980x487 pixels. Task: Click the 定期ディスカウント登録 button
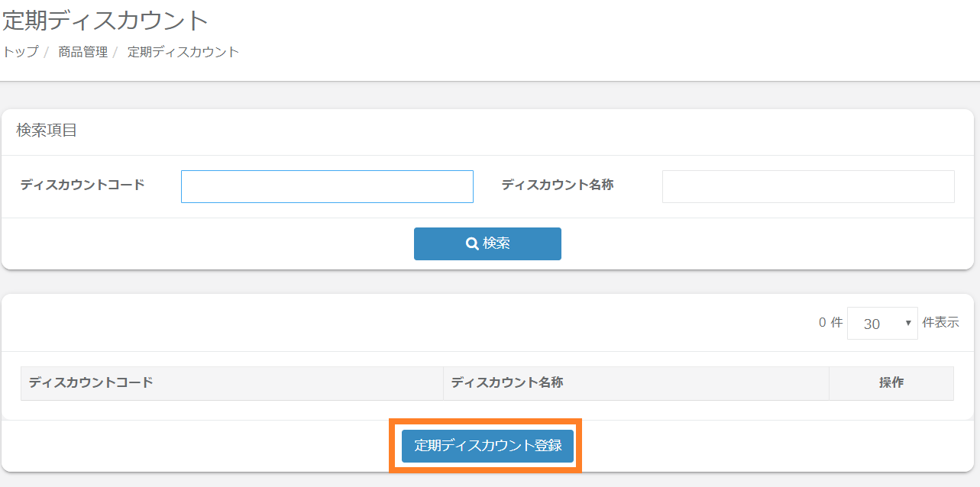487,447
